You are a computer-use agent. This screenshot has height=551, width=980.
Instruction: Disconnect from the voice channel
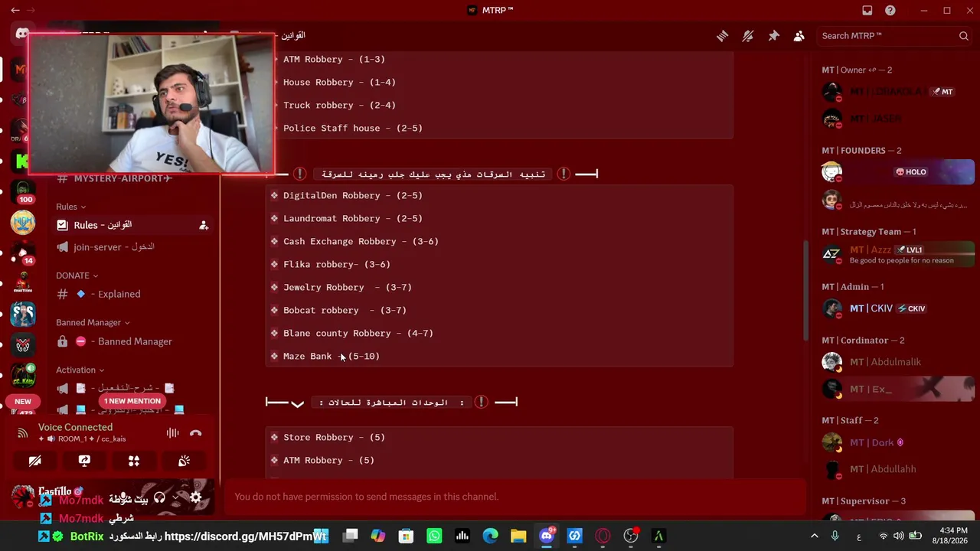tap(196, 433)
